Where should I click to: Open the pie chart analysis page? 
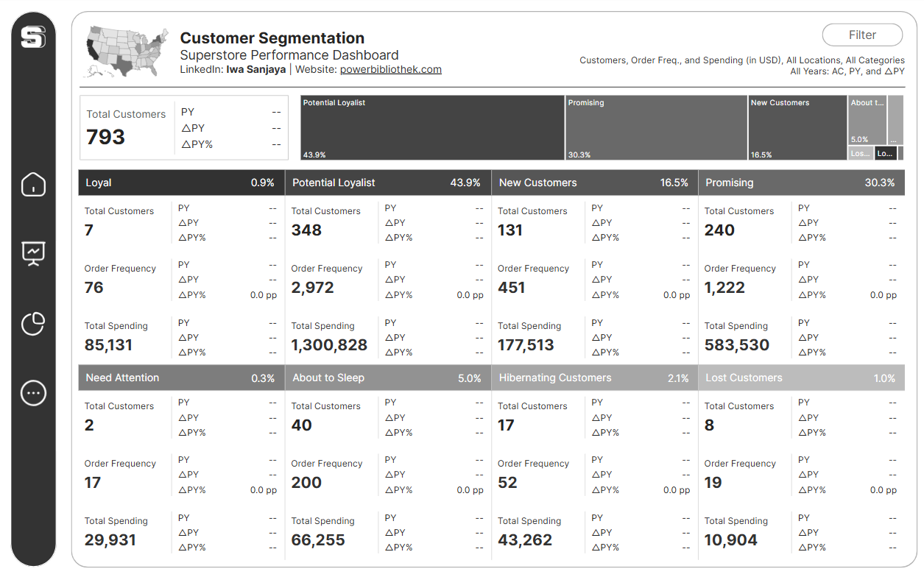pos(32,322)
